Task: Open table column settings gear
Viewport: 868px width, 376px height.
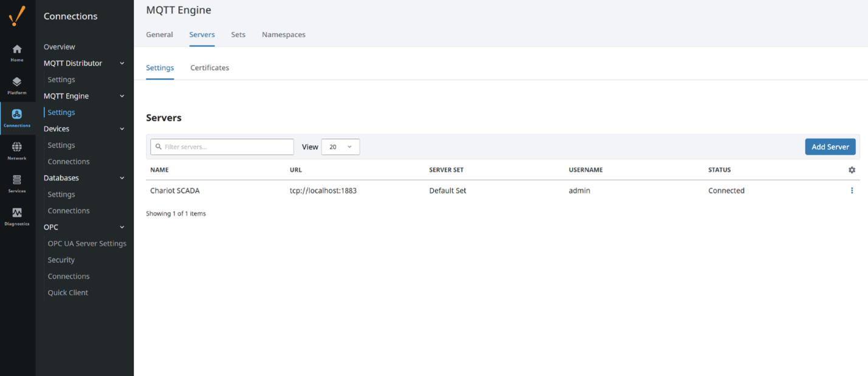Action: click(852, 170)
